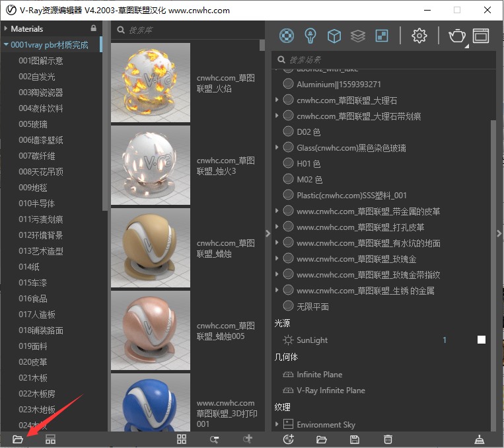Select the 012环境背景 category
The image size is (504, 448).
(41, 235)
